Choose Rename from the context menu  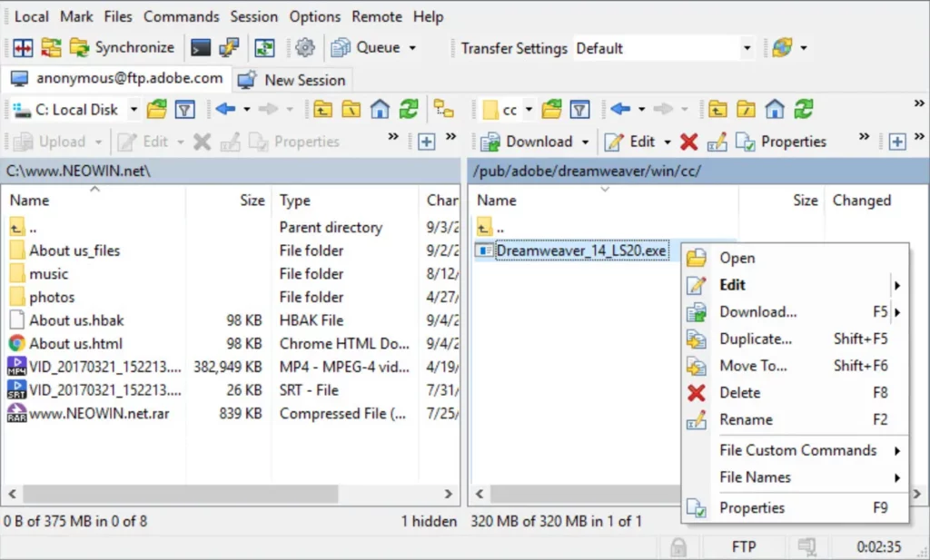pyautogui.click(x=795, y=419)
